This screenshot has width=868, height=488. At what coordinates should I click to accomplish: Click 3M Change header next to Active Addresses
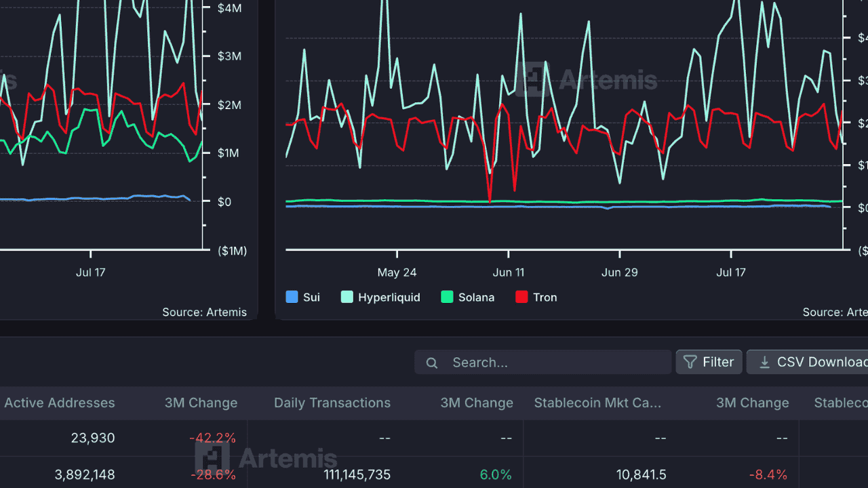point(201,403)
